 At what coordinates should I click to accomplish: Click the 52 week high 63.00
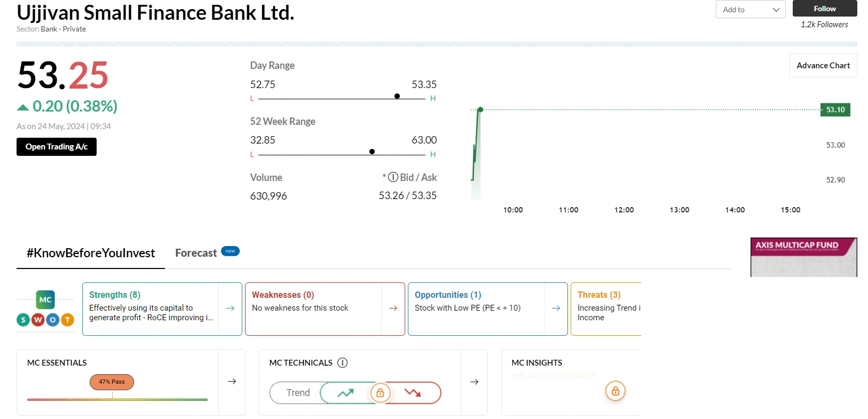424,140
